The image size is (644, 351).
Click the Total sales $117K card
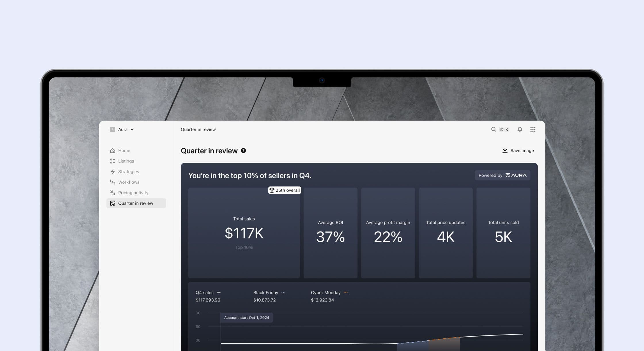point(244,233)
